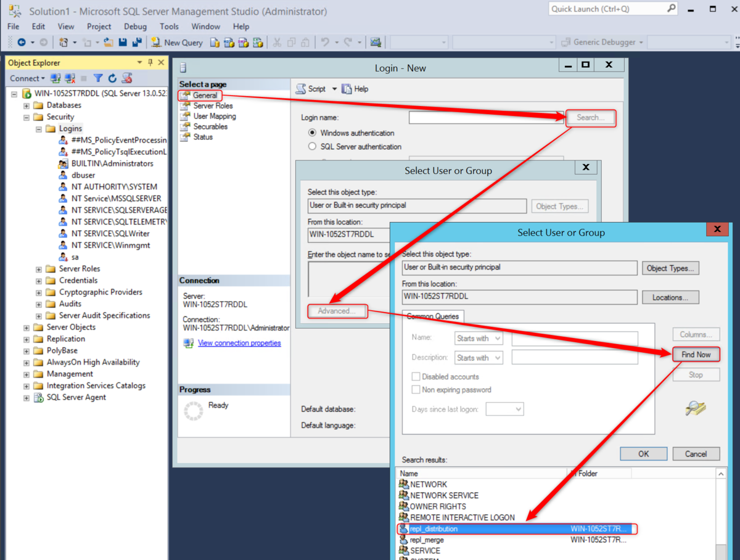This screenshot has width=740, height=560.
Task: Click the Open File folder icon
Action: tap(109, 43)
